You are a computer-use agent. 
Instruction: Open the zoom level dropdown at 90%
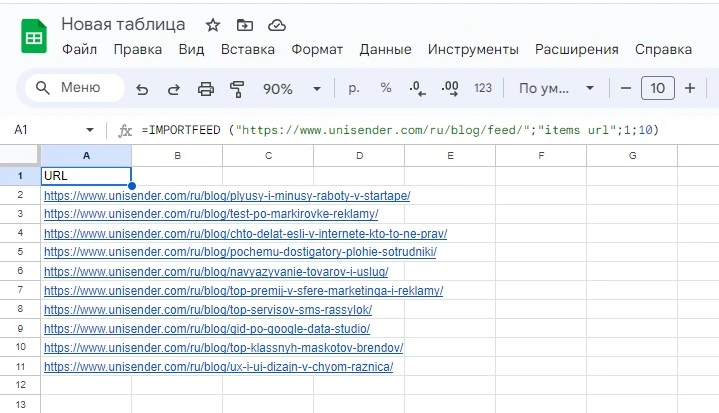click(x=292, y=88)
